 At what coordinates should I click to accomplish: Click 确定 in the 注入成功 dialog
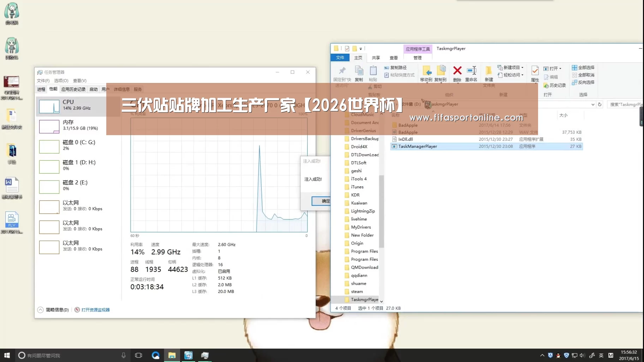(x=321, y=201)
